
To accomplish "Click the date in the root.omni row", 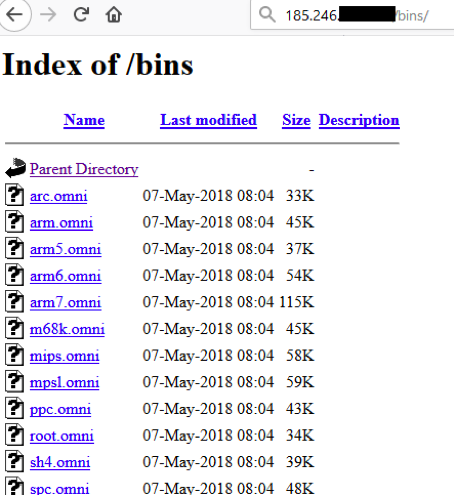I will point(208,436).
